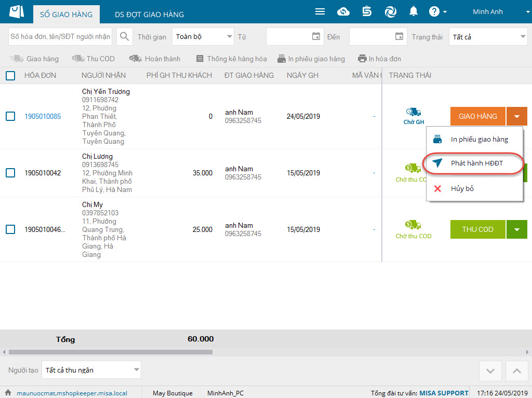This screenshot has width=532, height=398.
Task: Click the Thu COD toolbar button
Action: [94, 59]
